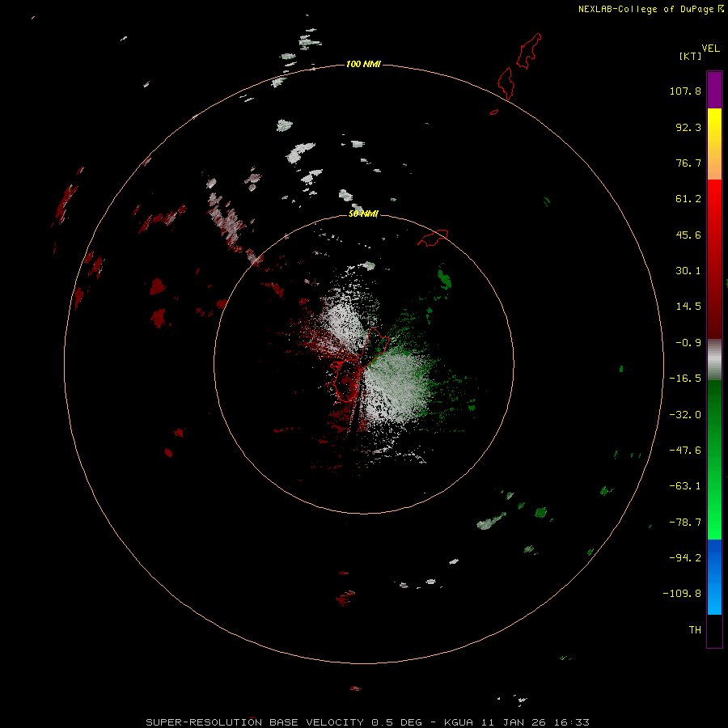The width and height of the screenshot is (728, 728).
Task: Click the Guam island outline at radar center
Action: [x=360, y=365]
